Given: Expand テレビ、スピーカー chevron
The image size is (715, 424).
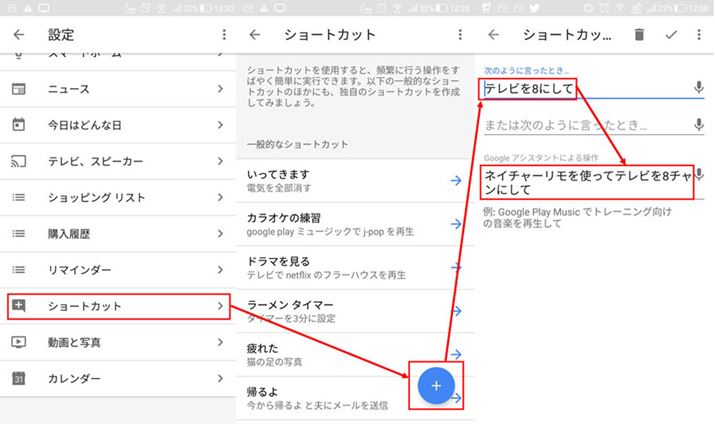Looking at the screenshot, I should [x=220, y=161].
